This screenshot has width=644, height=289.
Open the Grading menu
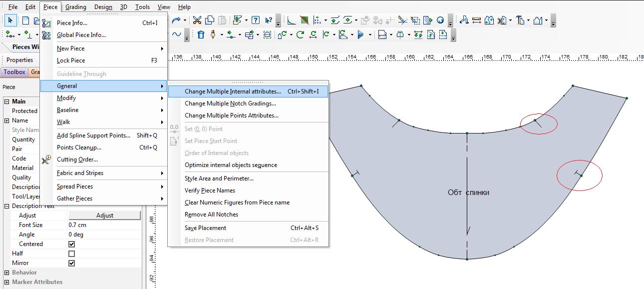[x=76, y=7]
